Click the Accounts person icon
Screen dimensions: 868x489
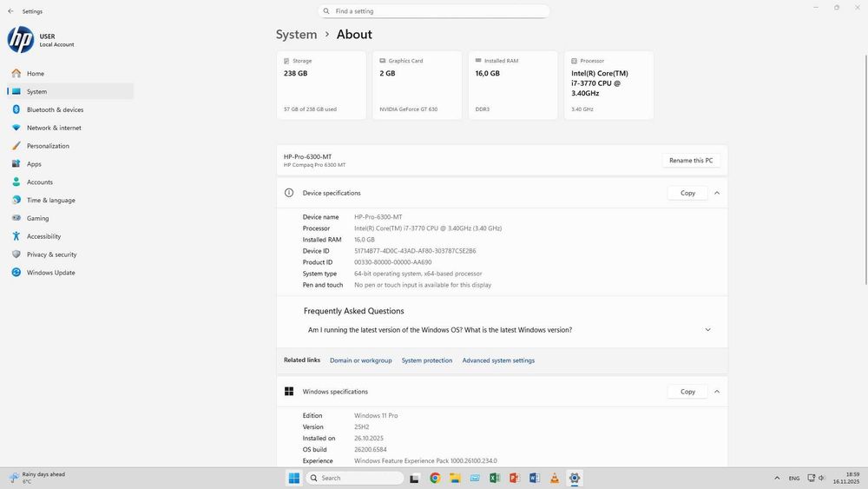tap(16, 182)
